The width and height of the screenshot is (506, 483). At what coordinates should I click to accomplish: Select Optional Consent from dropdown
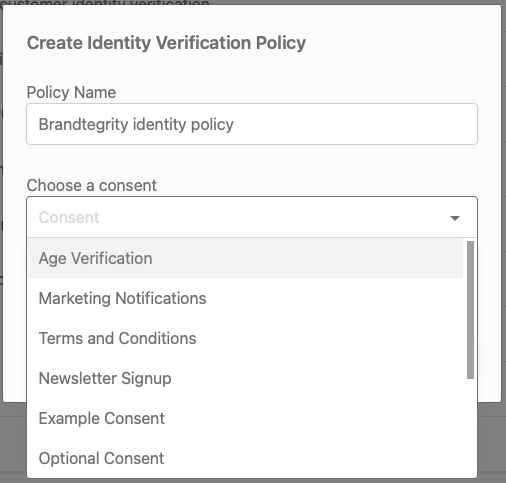[245, 458]
